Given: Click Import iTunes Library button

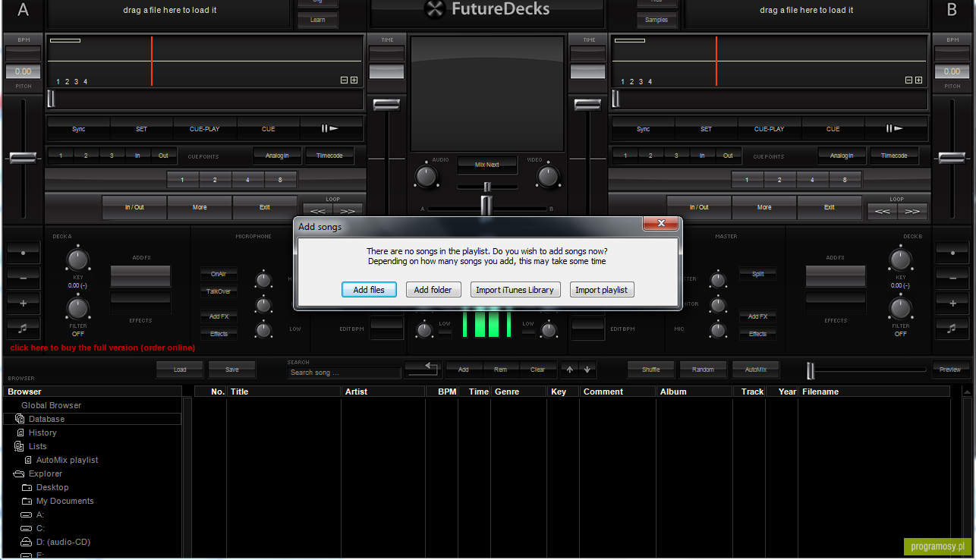Looking at the screenshot, I should click(x=515, y=290).
